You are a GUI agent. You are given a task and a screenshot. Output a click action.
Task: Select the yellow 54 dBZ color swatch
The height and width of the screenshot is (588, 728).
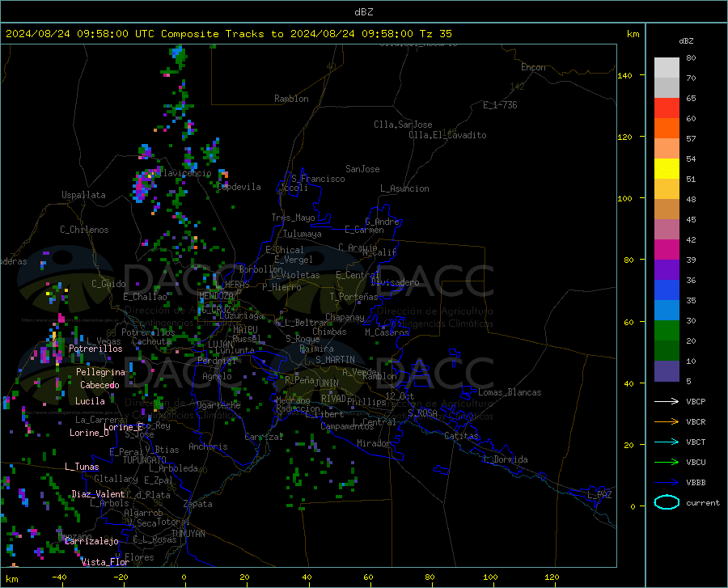pos(667,169)
